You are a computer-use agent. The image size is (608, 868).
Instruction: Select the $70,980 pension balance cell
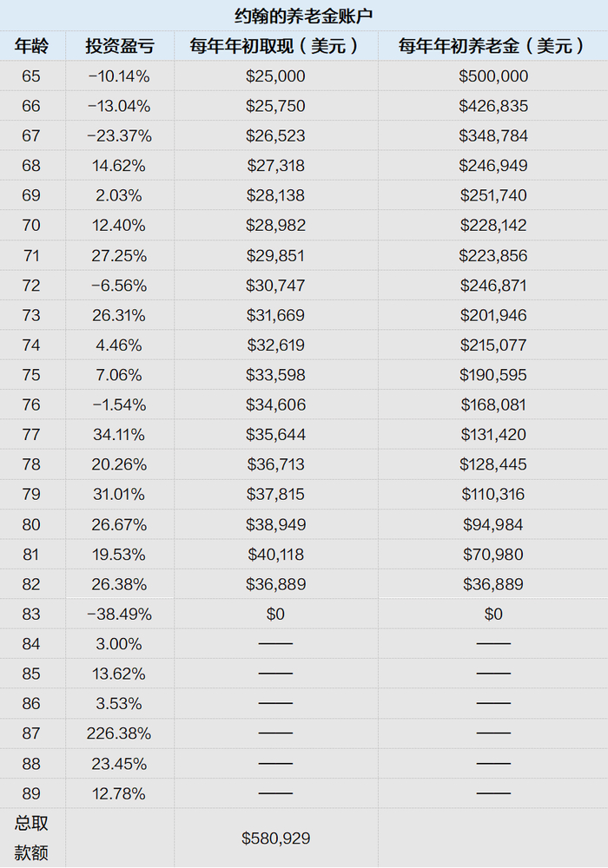[x=493, y=555]
